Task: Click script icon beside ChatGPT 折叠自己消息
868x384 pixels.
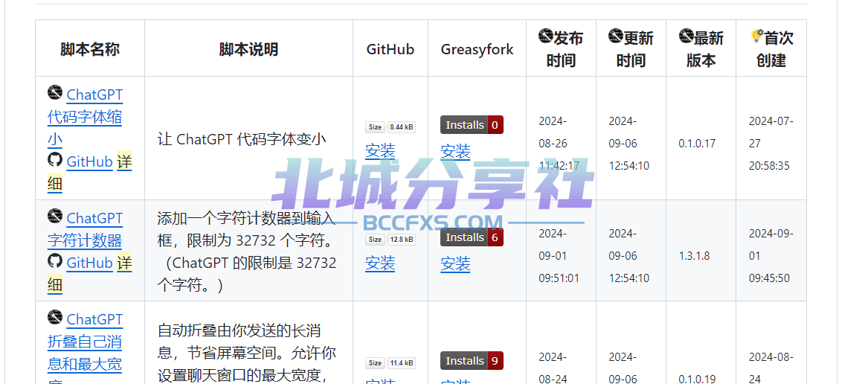Action: 55,318
